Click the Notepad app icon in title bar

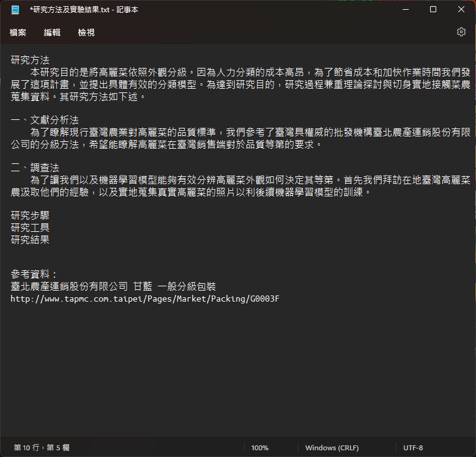(15, 10)
